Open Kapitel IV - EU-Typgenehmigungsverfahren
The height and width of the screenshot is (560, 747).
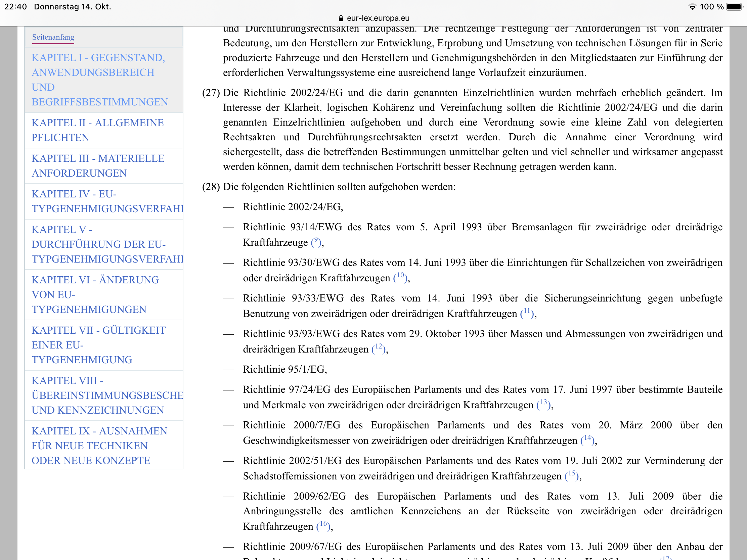[x=104, y=201]
